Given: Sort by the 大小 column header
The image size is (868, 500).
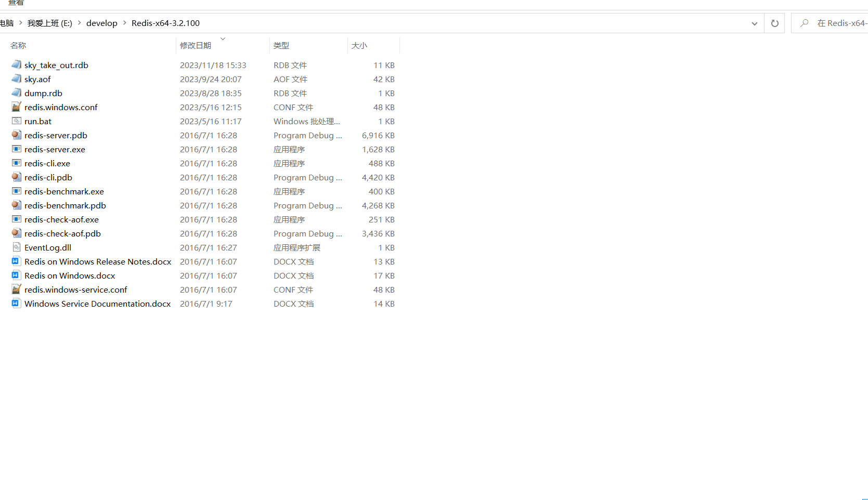Looking at the screenshot, I should (x=359, y=46).
